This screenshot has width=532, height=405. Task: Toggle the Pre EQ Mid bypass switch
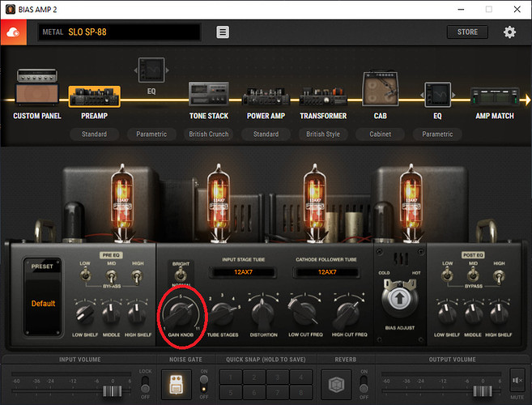coord(111,275)
